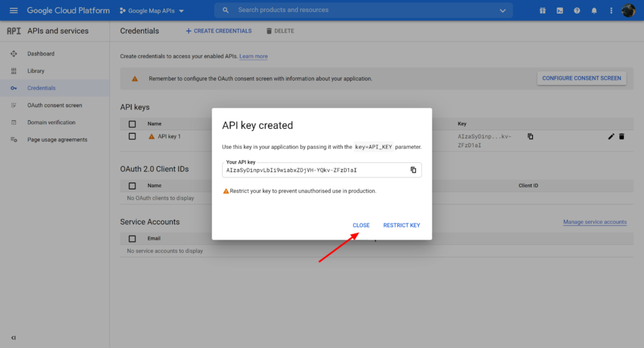Tick the API key 1 row checkbox
The width and height of the screenshot is (644, 348).
[x=132, y=137]
